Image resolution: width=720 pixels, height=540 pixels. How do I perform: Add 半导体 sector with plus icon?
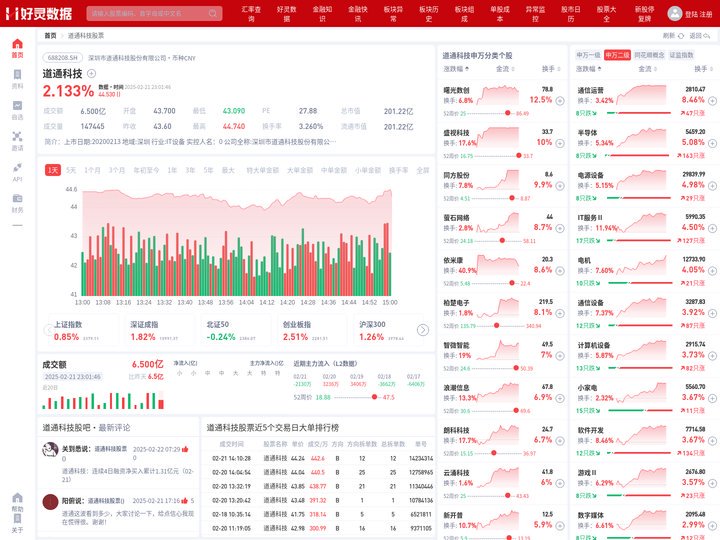point(712,143)
